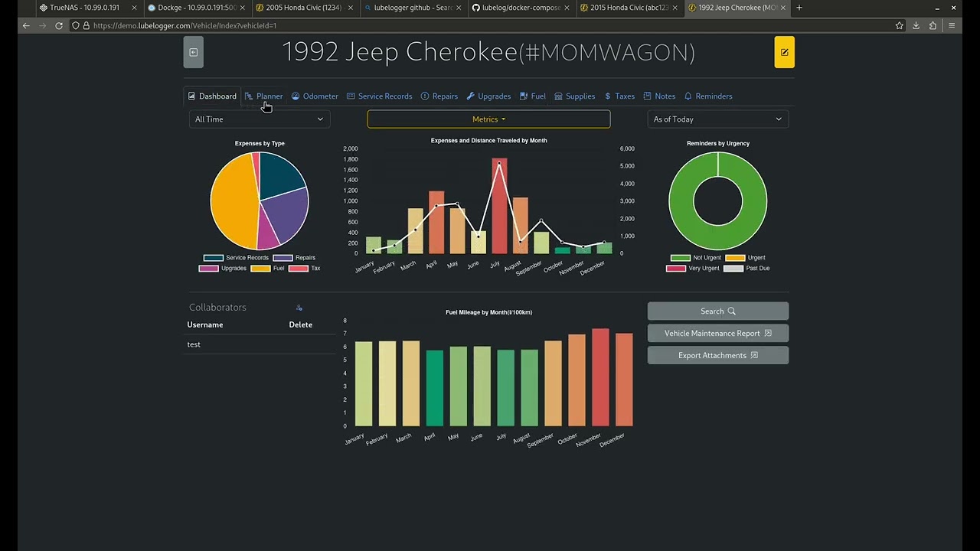980x551 pixels.
Task: Open the Upgrades tab
Action: [488, 96]
